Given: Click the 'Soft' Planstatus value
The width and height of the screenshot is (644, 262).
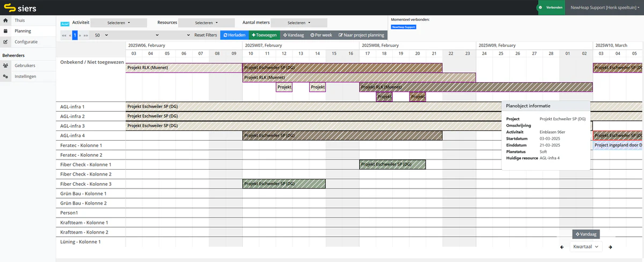Looking at the screenshot, I should 543,151.
